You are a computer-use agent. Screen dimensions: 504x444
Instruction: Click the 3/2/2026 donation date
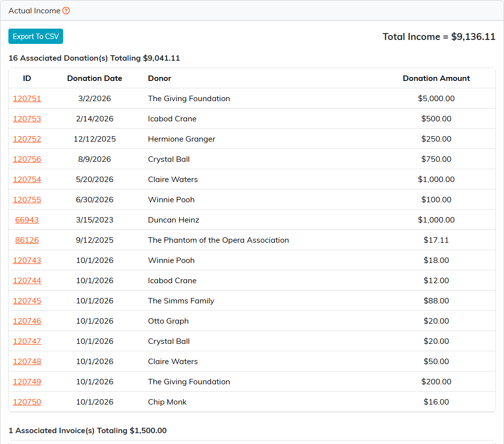click(x=95, y=98)
